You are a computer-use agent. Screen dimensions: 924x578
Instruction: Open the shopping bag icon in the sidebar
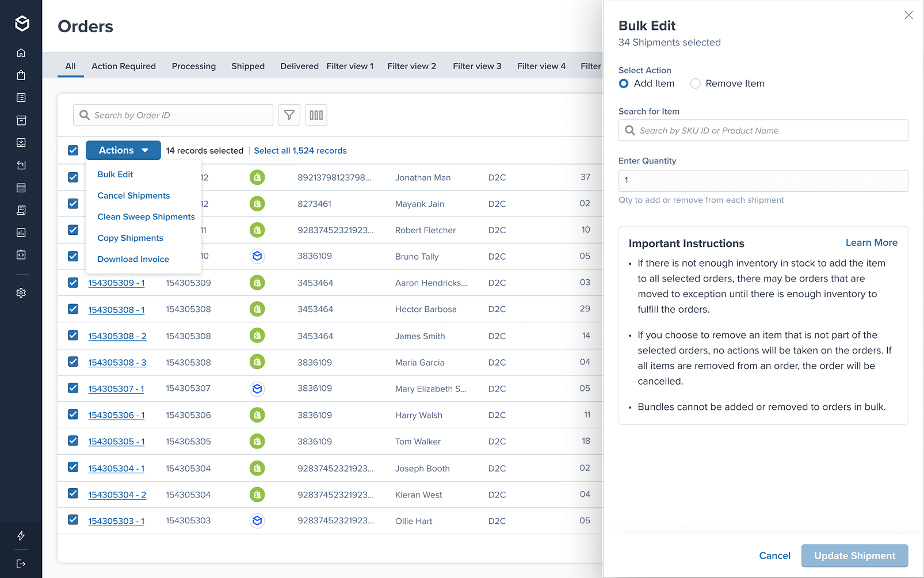21,75
